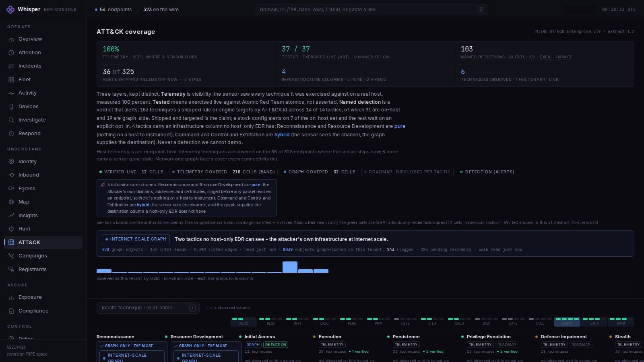Toggle the Roadmap disclosed per tactic chip

click(407, 172)
